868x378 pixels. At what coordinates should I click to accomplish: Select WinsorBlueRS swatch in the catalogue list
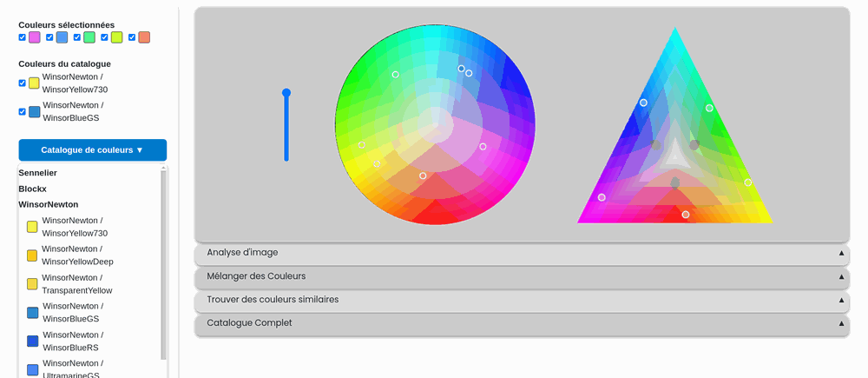coord(32,342)
